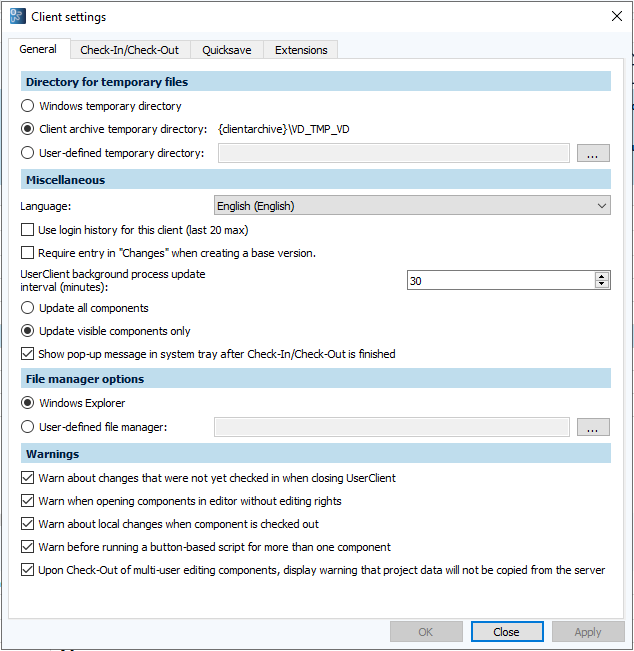The height and width of the screenshot is (651, 634).
Task: Go to the Extensions tab
Action: pyautogui.click(x=301, y=50)
